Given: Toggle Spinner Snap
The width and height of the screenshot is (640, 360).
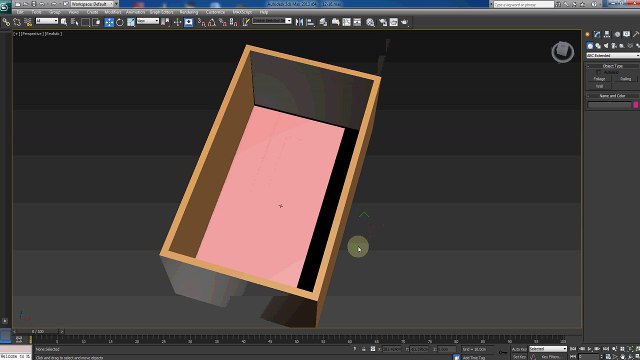Looking at the screenshot, I should pos(234,22).
